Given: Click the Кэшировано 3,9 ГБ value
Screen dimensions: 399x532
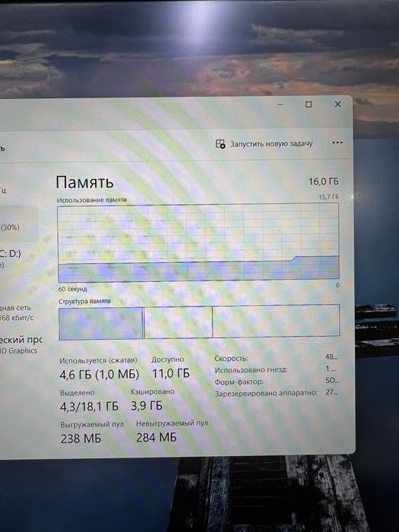Looking at the screenshot, I should click(x=147, y=405).
